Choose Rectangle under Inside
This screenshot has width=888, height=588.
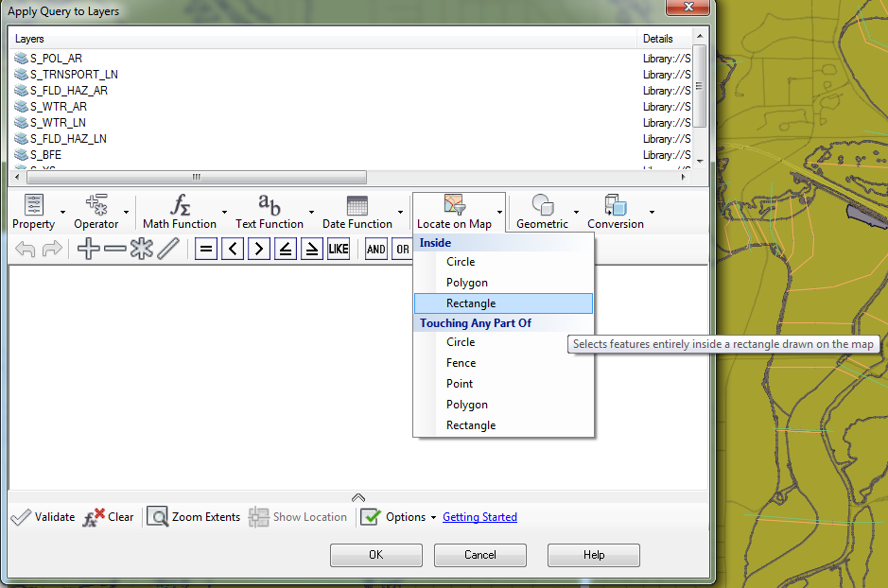pyautogui.click(x=503, y=303)
